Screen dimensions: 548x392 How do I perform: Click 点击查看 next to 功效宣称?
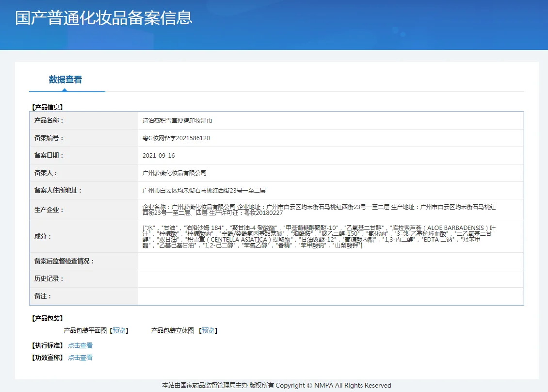click(80, 358)
